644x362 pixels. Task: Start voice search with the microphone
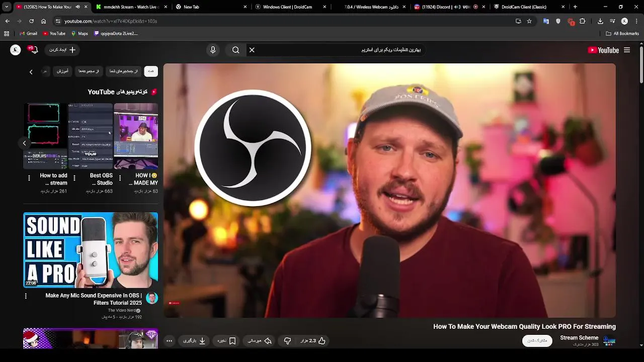(x=213, y=50)
